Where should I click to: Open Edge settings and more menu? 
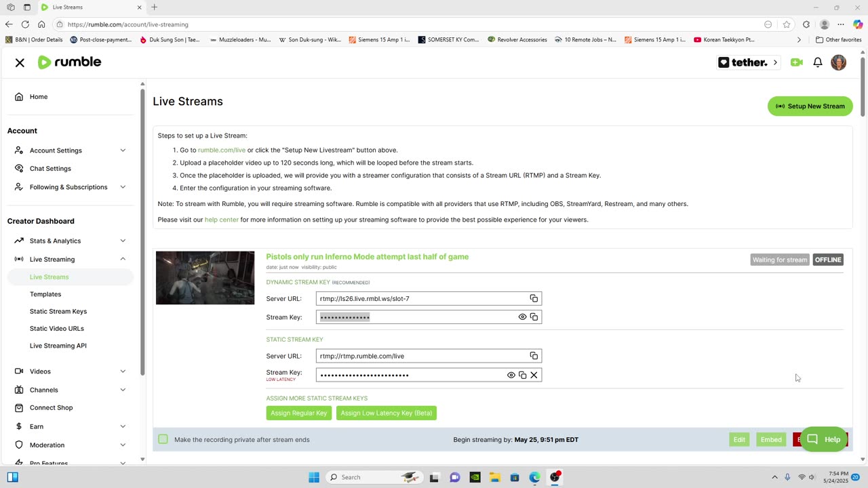(841, 24)
